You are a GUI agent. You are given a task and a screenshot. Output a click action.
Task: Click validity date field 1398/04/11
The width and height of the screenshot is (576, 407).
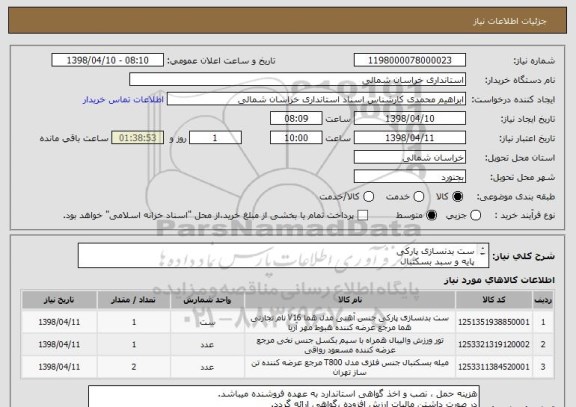click(410, 138)
